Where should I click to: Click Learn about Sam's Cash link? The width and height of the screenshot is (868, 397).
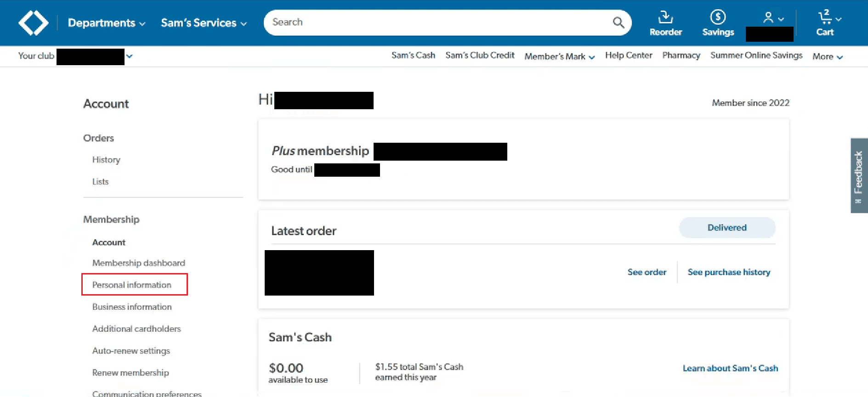(730, 368)
